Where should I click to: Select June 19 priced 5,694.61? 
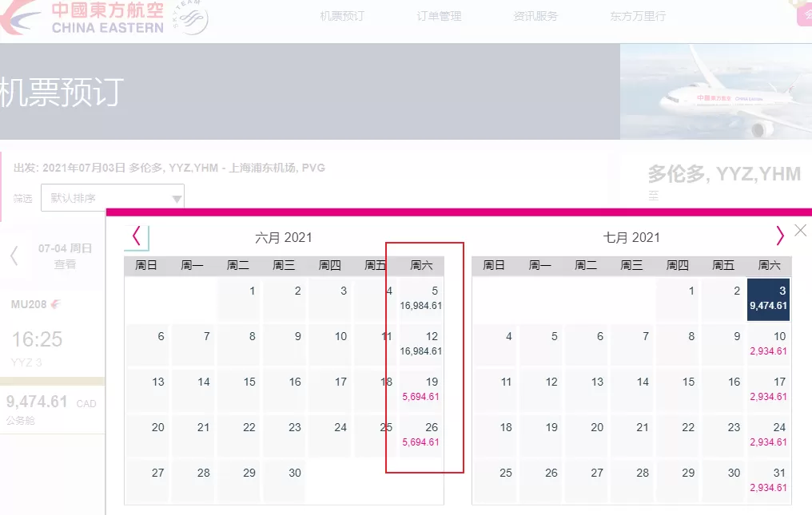tap(421, 390)
